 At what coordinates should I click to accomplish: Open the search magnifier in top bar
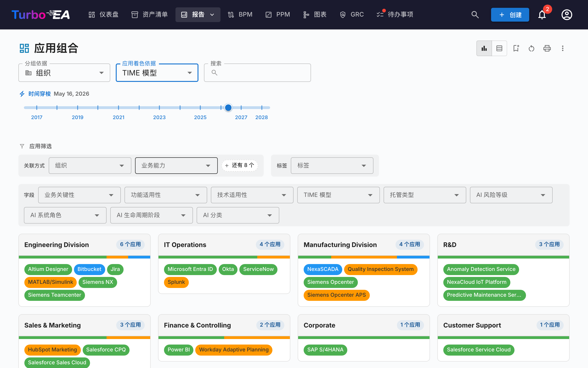point(475,14)
